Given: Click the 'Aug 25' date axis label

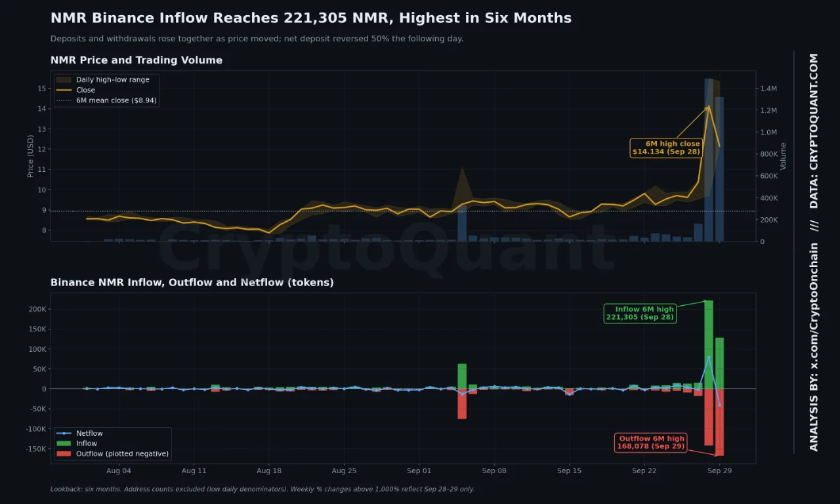Looking at the screenshot, I should point(344,471).
